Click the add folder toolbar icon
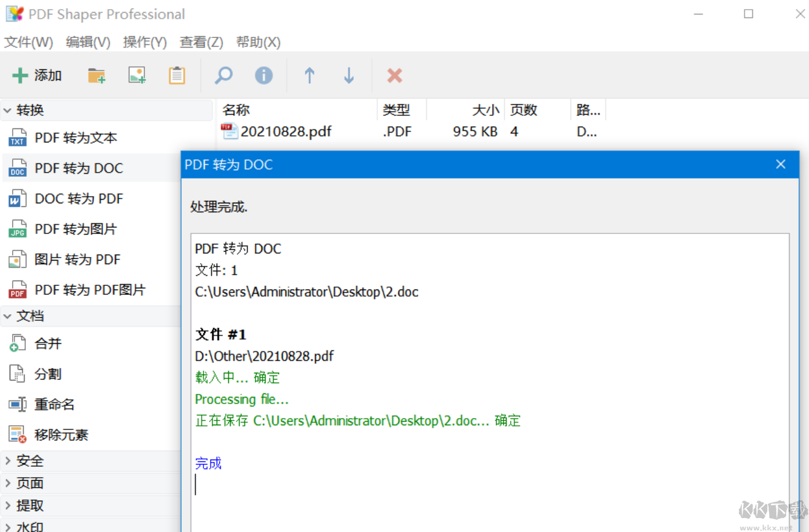The height and width of the screenshot is (532, 809). pyautogui.click(x=97, y=75)
